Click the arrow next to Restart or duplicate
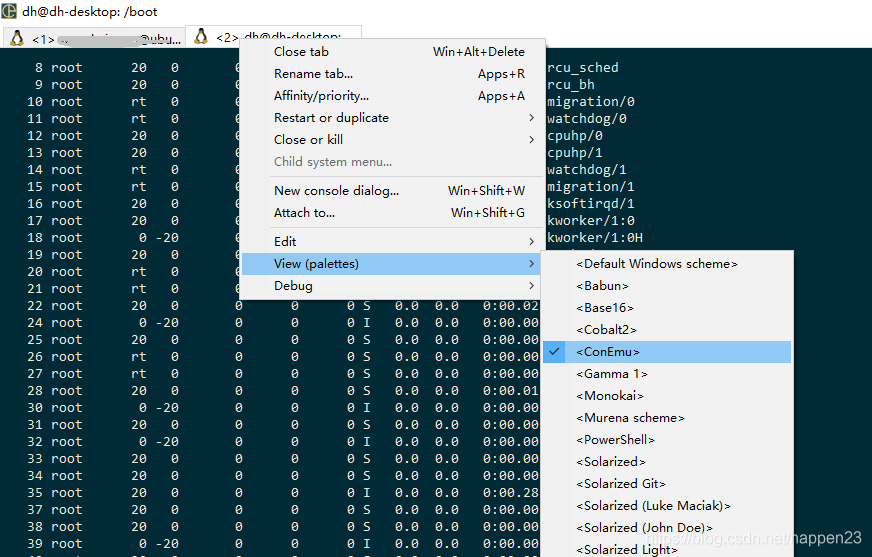Image resolution: width=872 pixels, height=557 pixels. pos(532,118)
